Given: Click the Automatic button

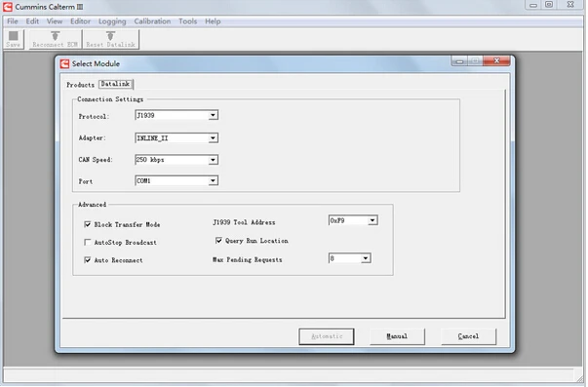Looking at the screenshot, I should (327, 336).
